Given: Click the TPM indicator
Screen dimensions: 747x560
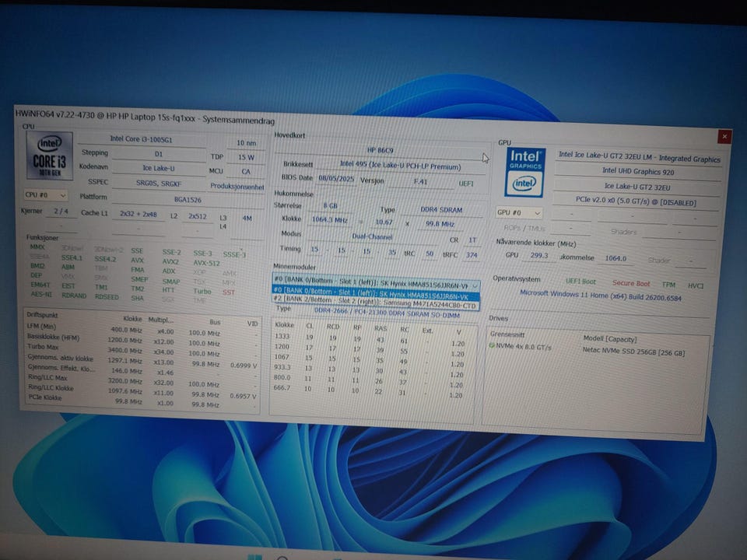Looking at the screenshot, I should pos(668,285).
